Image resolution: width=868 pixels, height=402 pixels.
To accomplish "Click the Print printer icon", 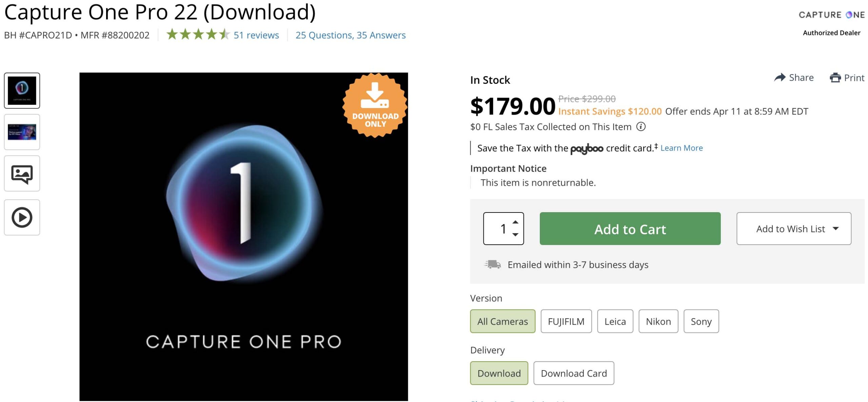I will pyautogui.click(x=835, y=78).
